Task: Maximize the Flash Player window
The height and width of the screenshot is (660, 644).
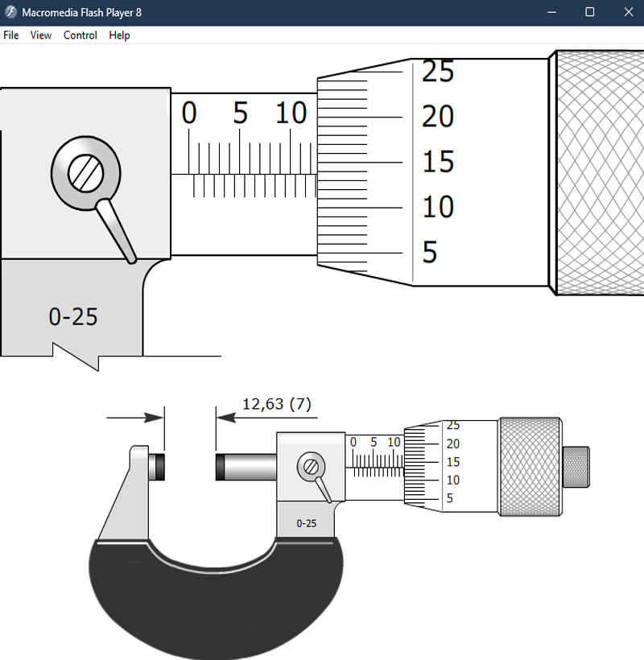Action: click(x=589, y=12)
